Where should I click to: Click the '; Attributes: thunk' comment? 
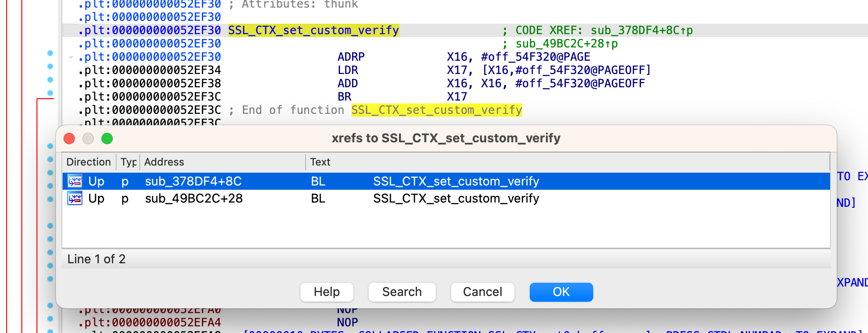(x=293, y=4)
